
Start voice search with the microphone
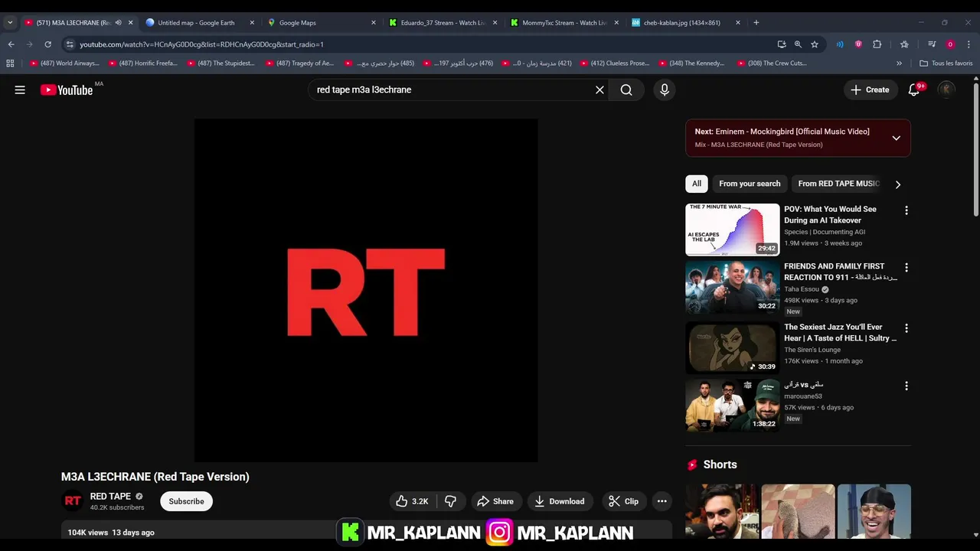pyautogui.click(x=665, y=90)
